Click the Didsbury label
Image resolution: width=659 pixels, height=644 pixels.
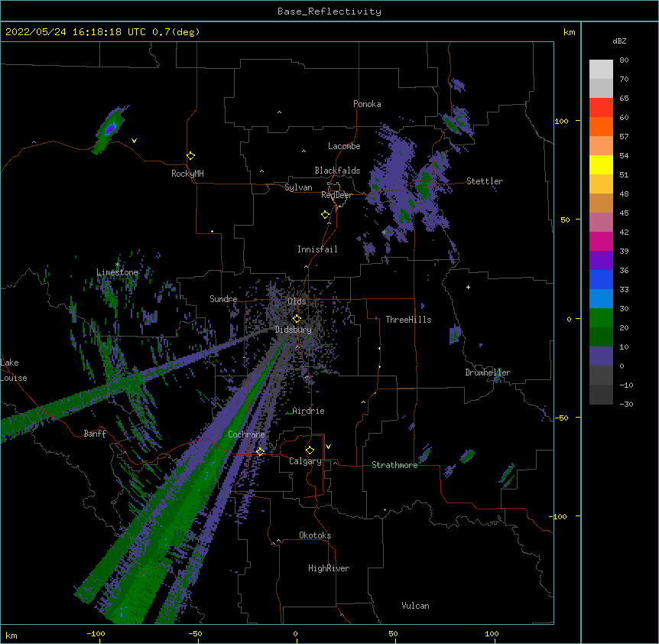(x=294, y=330)
